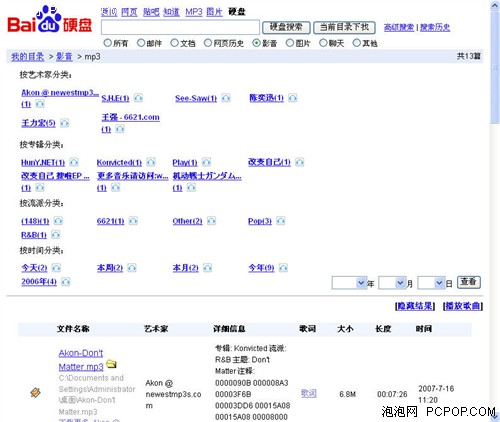Click the 播放歌曲 link

463,306
